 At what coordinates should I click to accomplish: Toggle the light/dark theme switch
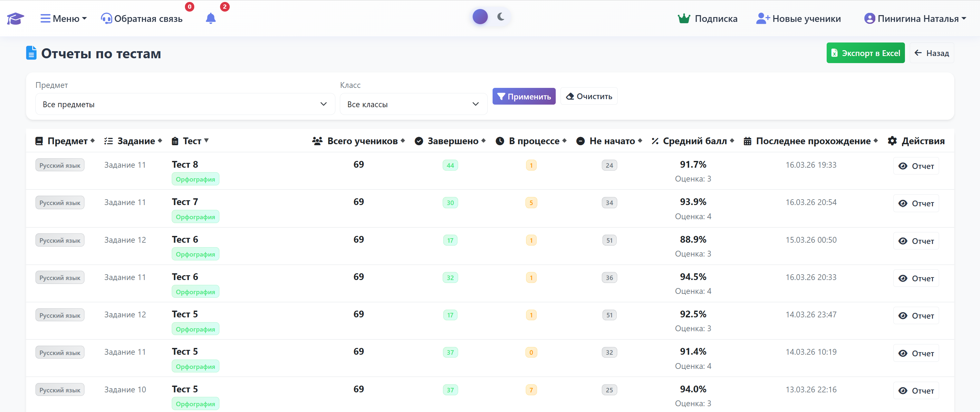tap(490, 17)
